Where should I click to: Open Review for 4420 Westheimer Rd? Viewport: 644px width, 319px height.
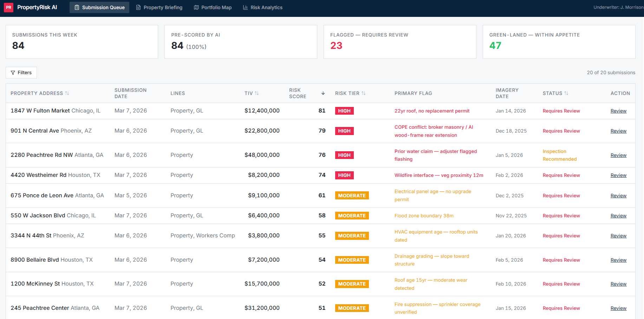coord(618,175)
